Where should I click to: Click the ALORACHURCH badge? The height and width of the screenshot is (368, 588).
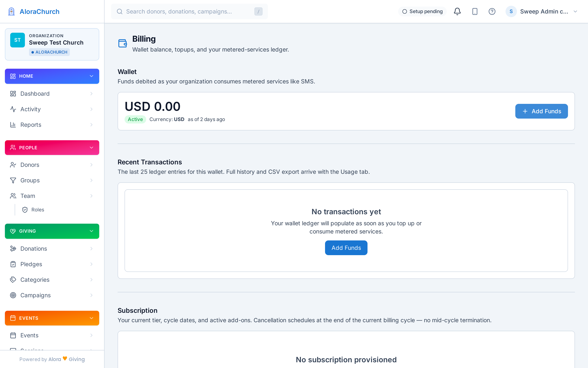[49, 52]
